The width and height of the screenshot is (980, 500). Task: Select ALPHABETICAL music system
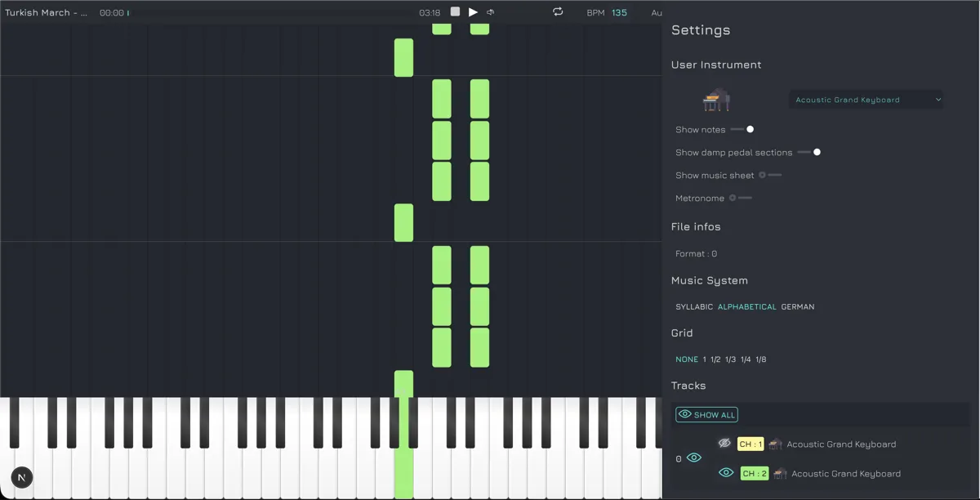[747, 307]
